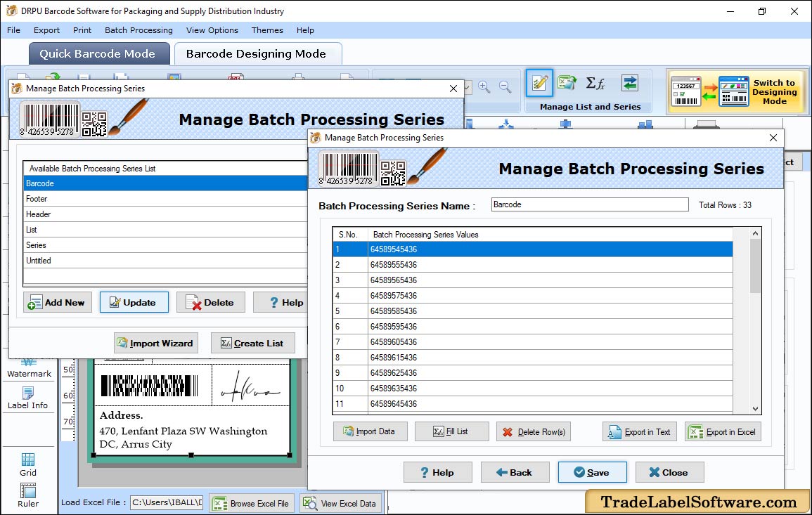Click the Excel import icon in toolbar
Screen dimensions: 812x515
[x=567, y=83]
